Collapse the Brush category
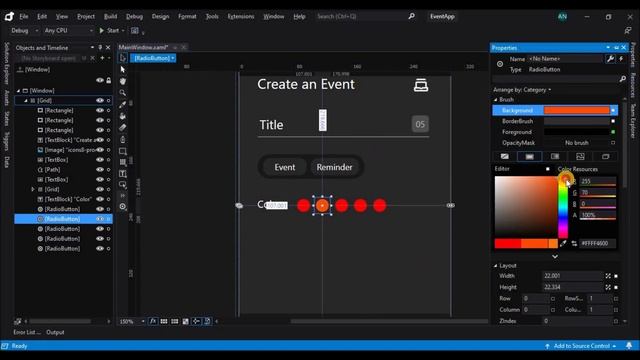Image resolution: width=640 pixels, height=360 pixels. pyautogui.click(x=496, y=100)
